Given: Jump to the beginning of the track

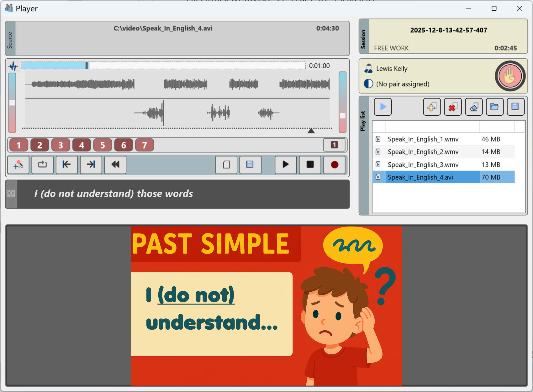Looking at the screenshot, I should tap(66, 165).
